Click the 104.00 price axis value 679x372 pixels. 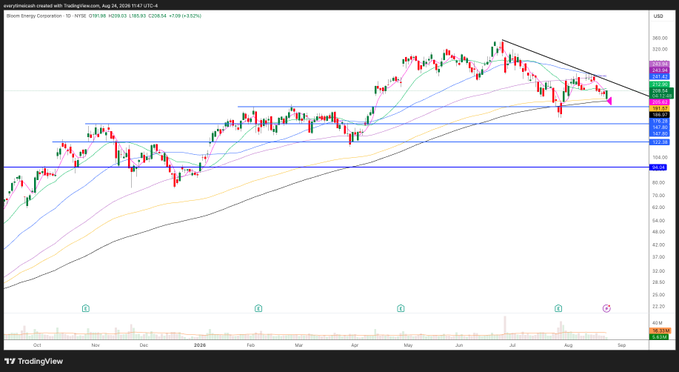point(660,157)
